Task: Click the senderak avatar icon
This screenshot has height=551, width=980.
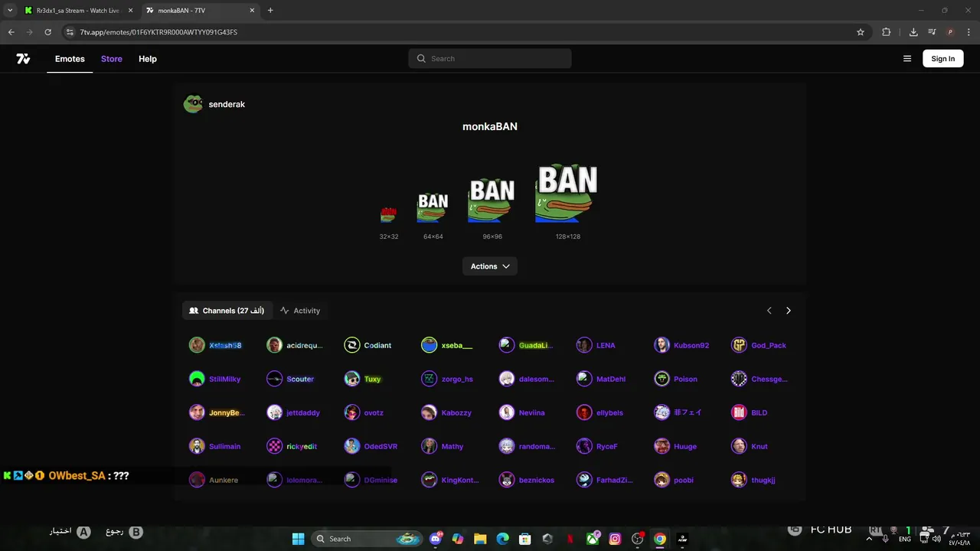Action: (193, 104)
